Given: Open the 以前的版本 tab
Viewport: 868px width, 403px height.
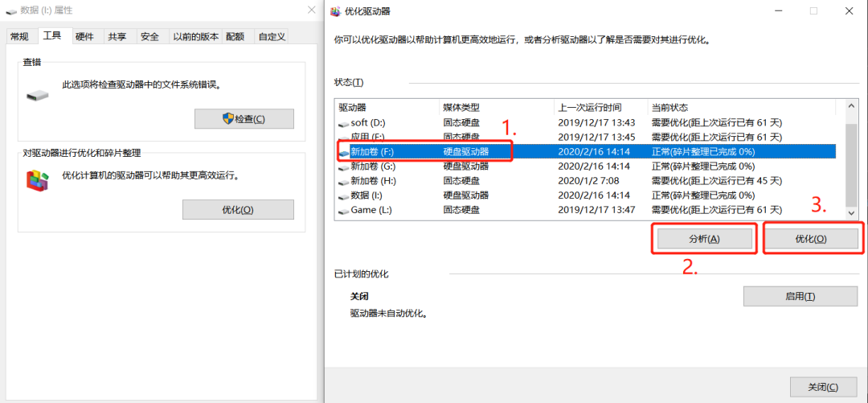Looking at the screenshot, I should [195, 36].
